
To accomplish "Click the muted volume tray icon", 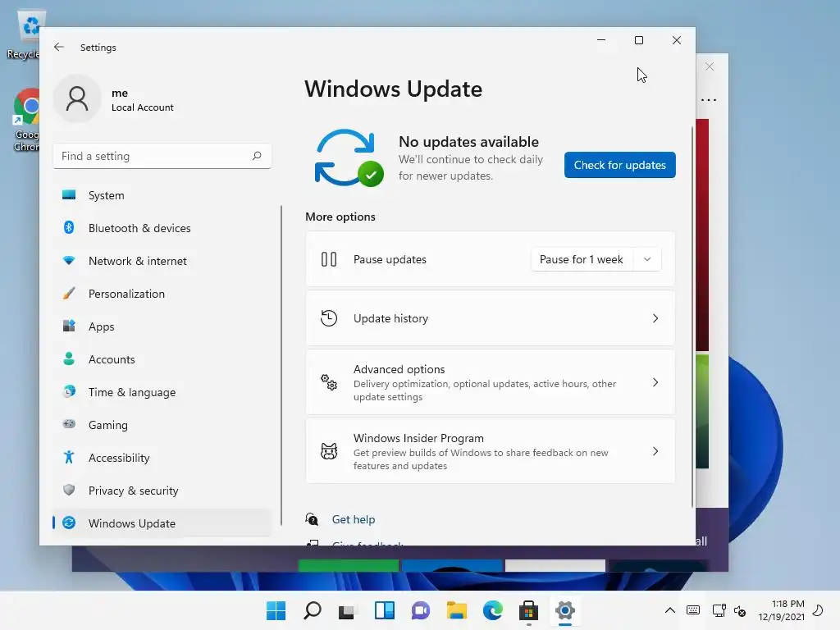I will click(740, 610).
